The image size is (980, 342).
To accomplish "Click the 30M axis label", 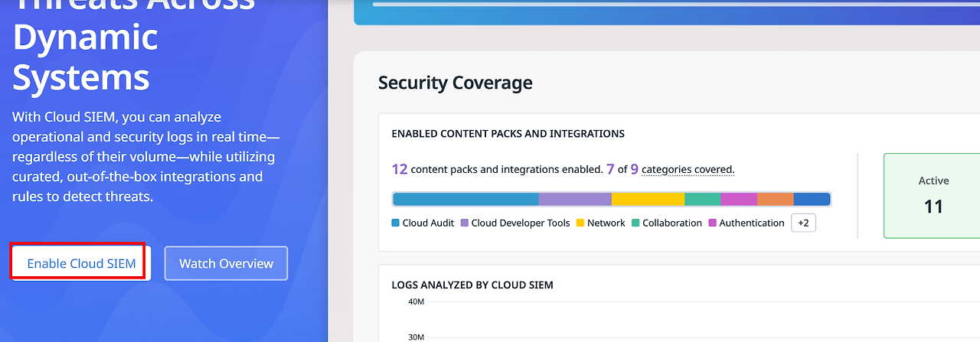I will 416,337.
